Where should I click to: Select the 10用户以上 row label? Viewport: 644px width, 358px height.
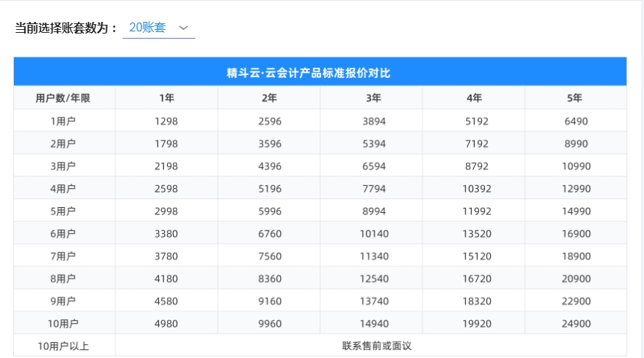click(x=64, y=346)
